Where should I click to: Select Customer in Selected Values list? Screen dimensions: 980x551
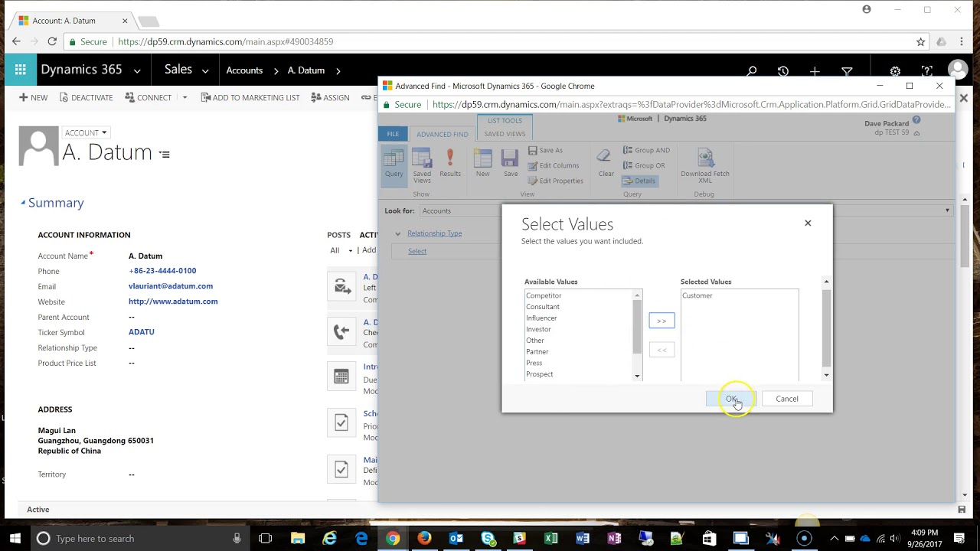[x=697, y=295]
